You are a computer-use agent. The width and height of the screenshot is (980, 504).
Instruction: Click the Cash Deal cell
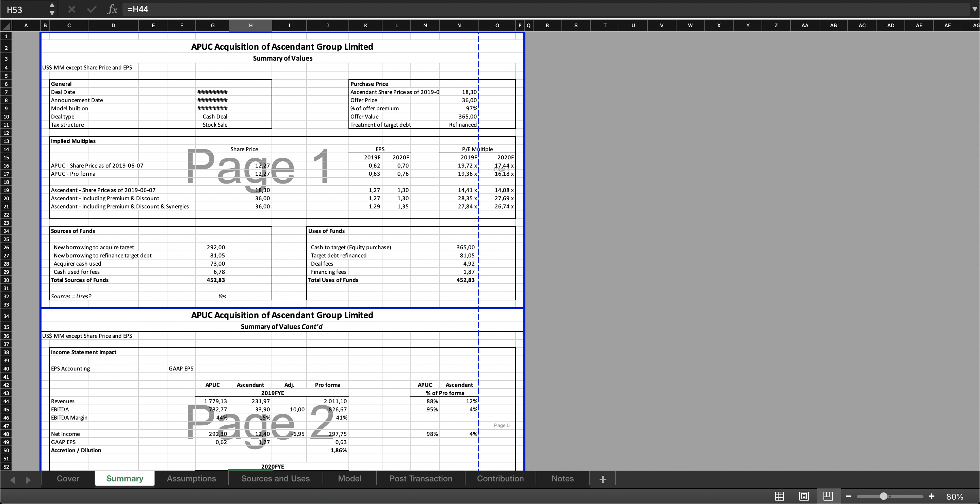212,116
